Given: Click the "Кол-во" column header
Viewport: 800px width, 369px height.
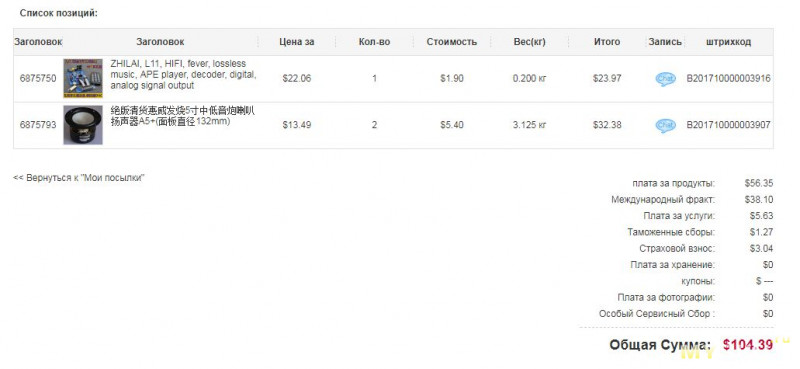Looking at the screenshot, I should point(374,42).
